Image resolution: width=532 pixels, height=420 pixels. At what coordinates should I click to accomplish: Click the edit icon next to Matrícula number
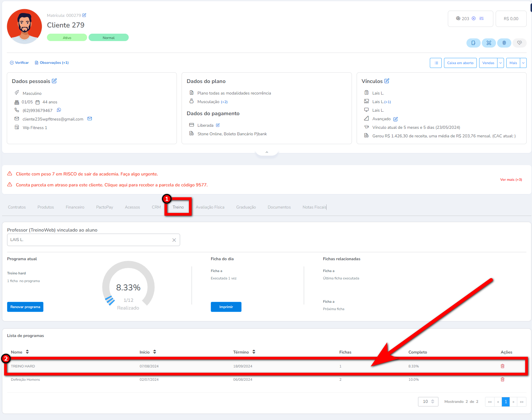[84, 15]
